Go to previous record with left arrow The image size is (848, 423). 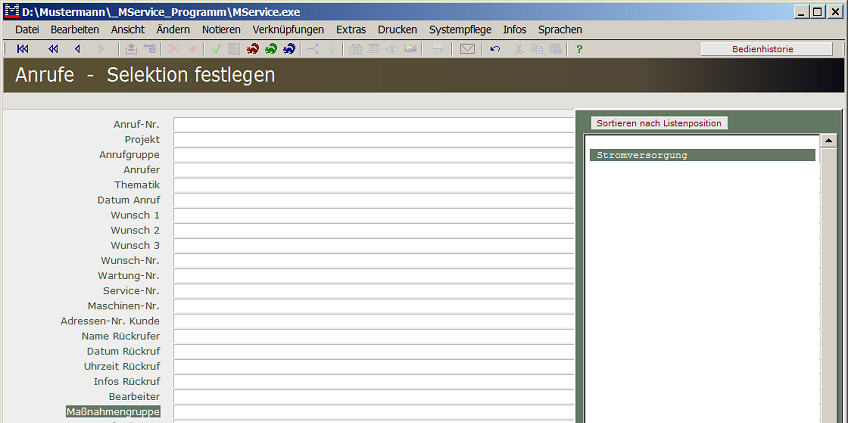pos(77,49)
